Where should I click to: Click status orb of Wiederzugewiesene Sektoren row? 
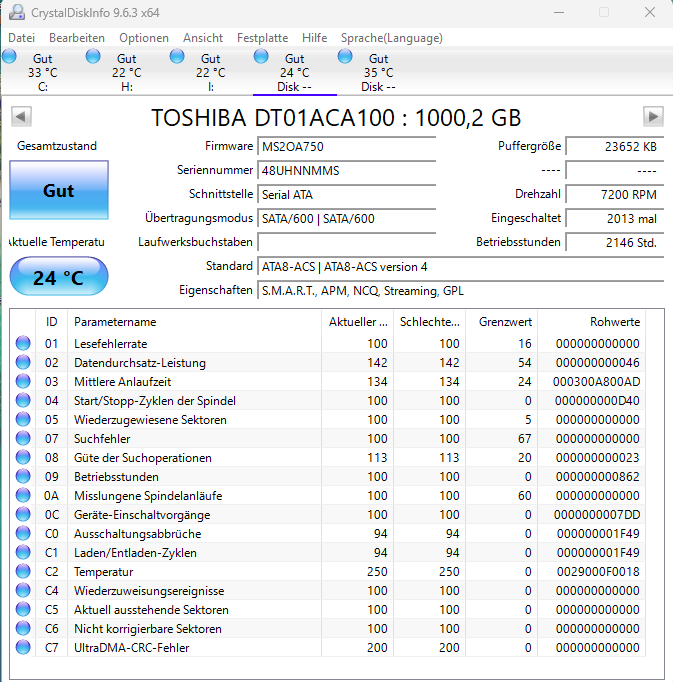point(23,419)
